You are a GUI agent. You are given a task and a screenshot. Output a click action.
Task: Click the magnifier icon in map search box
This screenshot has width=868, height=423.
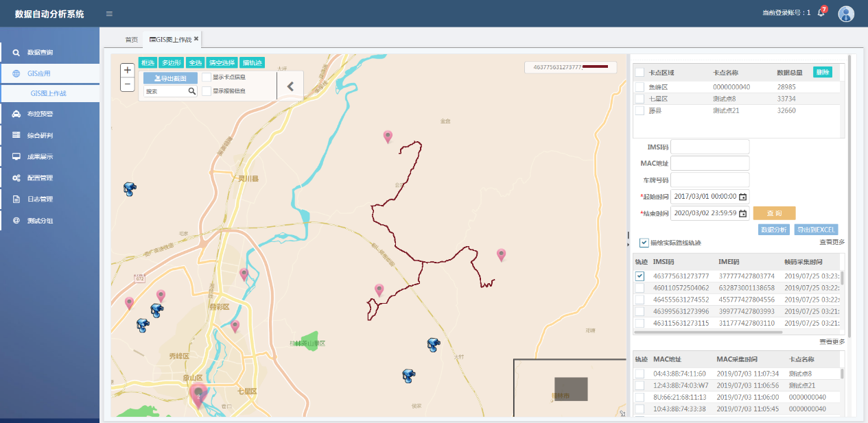[192, 91]
